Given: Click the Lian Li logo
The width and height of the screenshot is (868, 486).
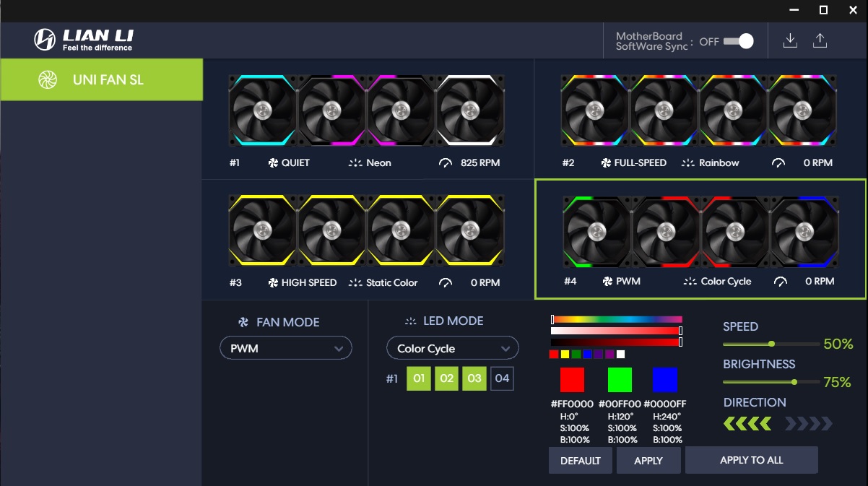Looking at the screenshot, I should [84, 40].
